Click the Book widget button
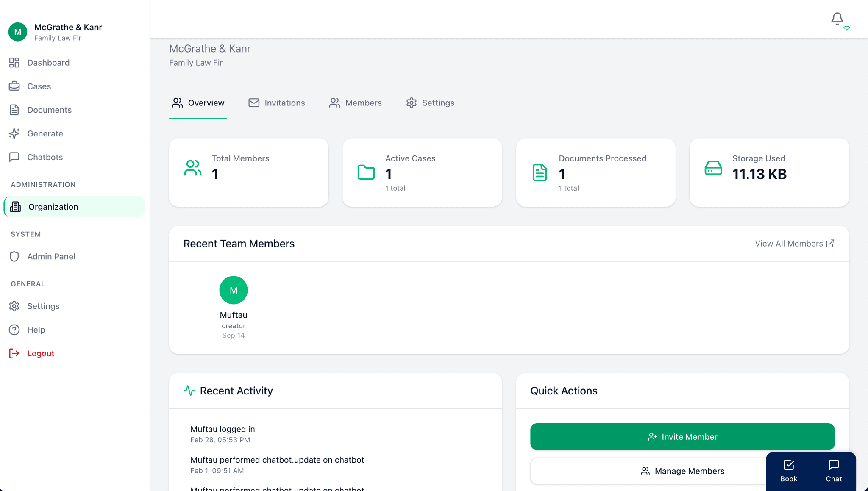 click(788, 471)
